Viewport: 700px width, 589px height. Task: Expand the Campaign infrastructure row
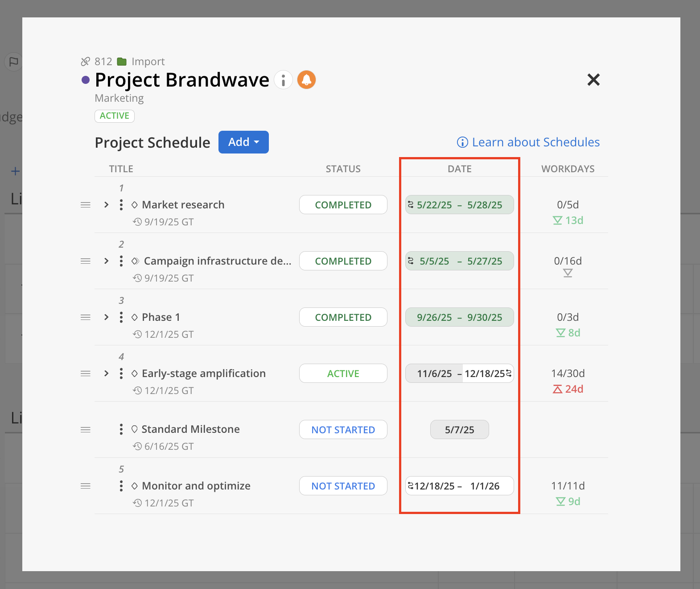[106, 261]
